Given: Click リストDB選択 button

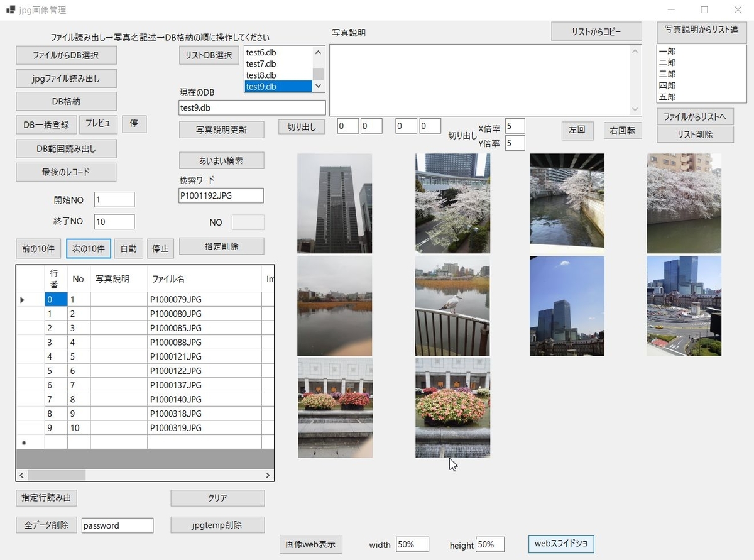Looking at the screenshot, I should (209, 55).
